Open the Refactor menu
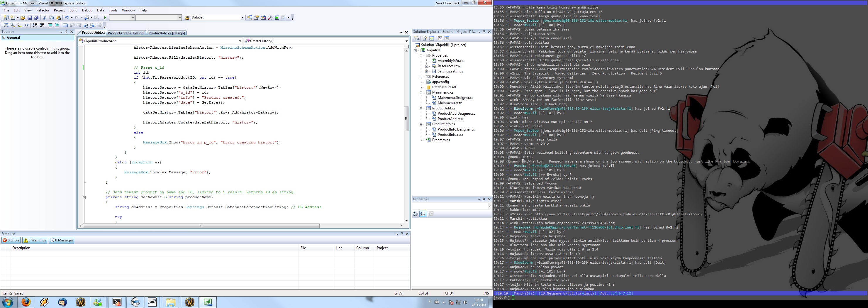The width and height of the screenshot is (868, 308). pyautogui.click(x=43, y=10)
